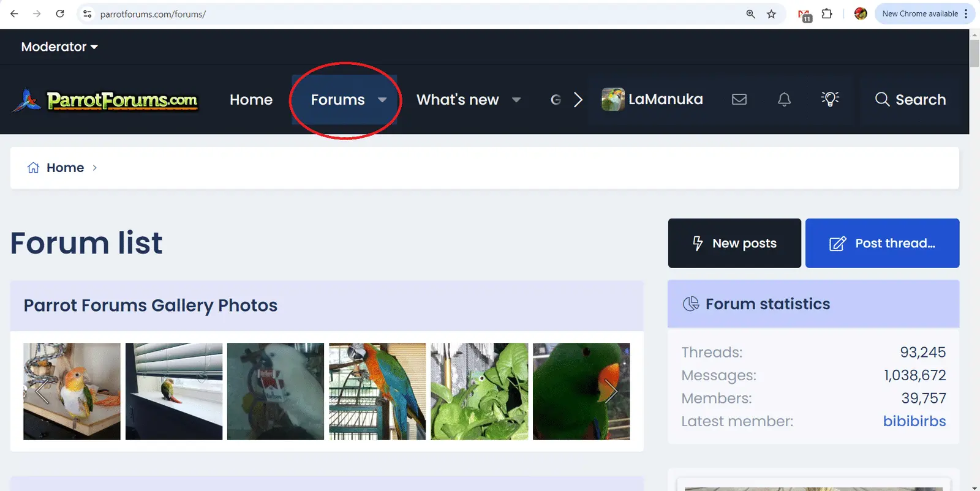Expand the Forums dropdown arrow

(382, 100)
